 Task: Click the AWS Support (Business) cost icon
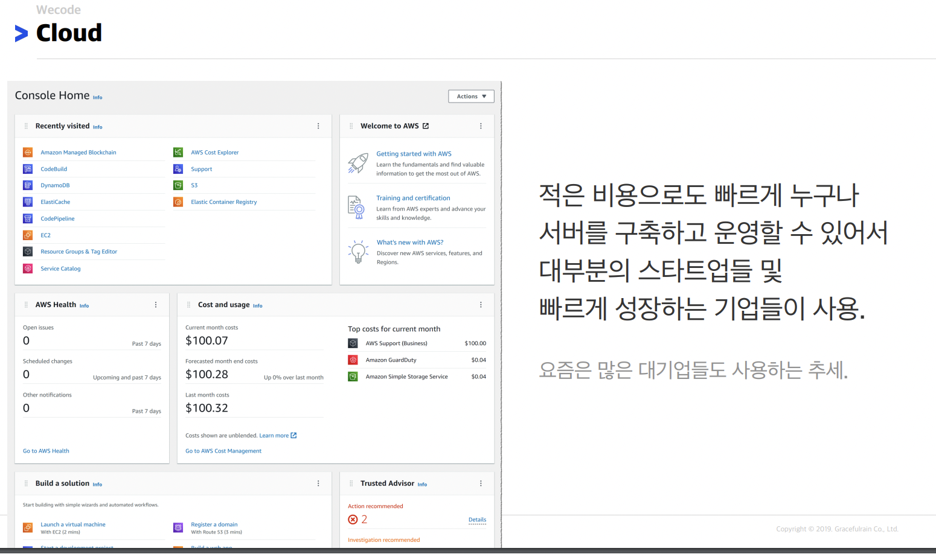tap(353, 343)
